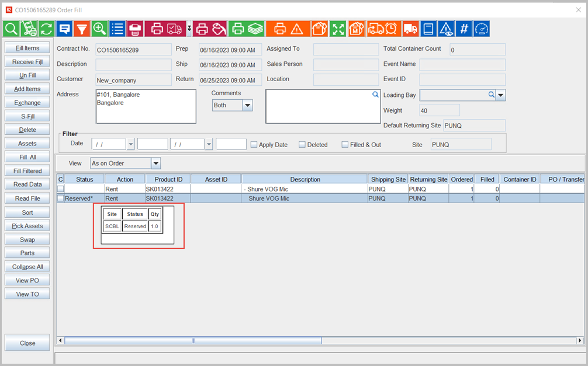Expand the Comments 'Both' dropdown
Screen dimensions: 588x366
(247, 106)
